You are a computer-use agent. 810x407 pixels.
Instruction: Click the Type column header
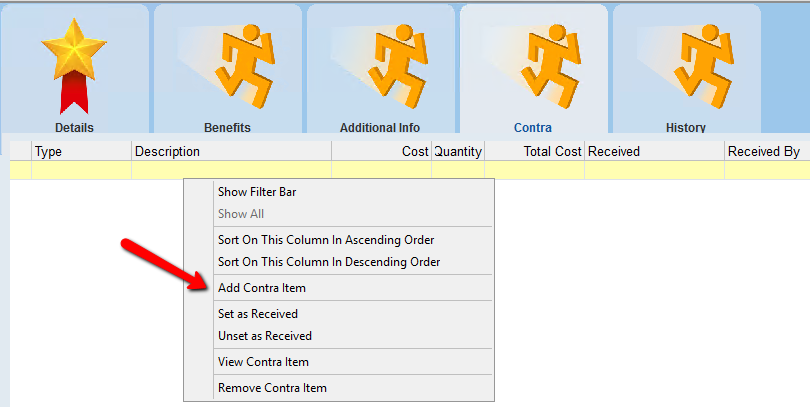tap(81, 151)
